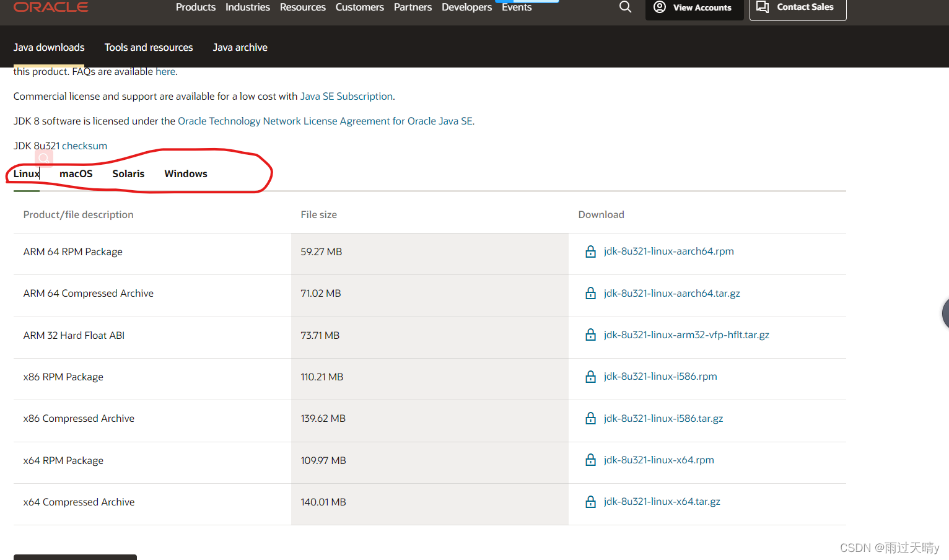949x560 pixels.
Task: Click lock icon beside jdk-8u321-linux-aarch64.rpm
Action: (x=591, y=252)
